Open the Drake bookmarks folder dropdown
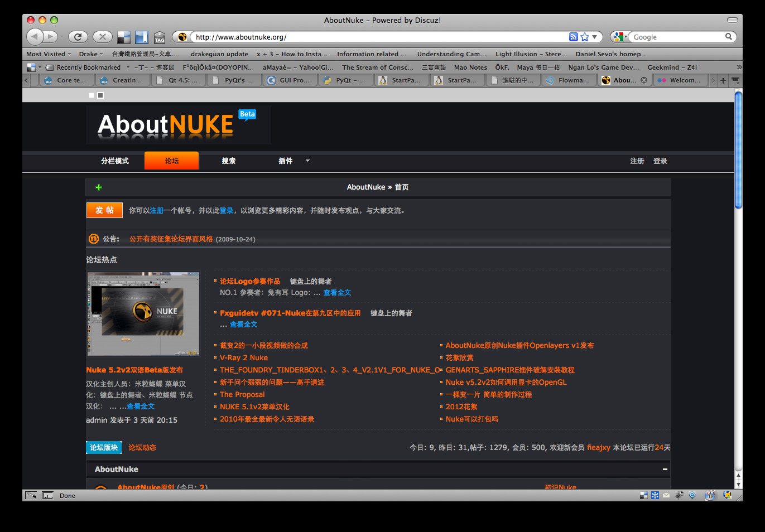Viewport: 765px width, 532px height. click(x=91, y=54)
